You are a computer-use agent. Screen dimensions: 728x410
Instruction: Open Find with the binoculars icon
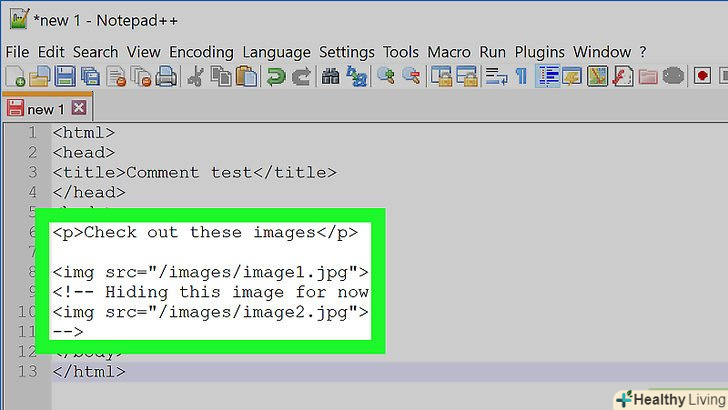click(x=331, y=76)
